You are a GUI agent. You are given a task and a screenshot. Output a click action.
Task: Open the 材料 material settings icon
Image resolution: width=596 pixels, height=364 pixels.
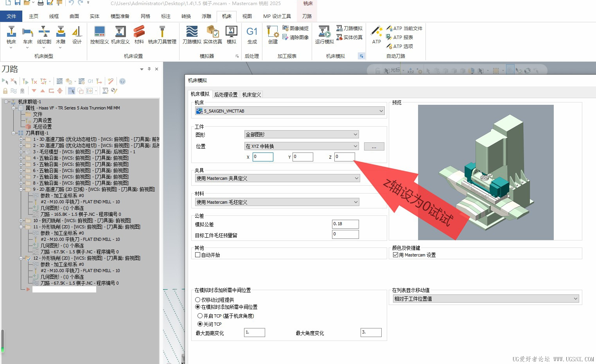coord(139,35)
